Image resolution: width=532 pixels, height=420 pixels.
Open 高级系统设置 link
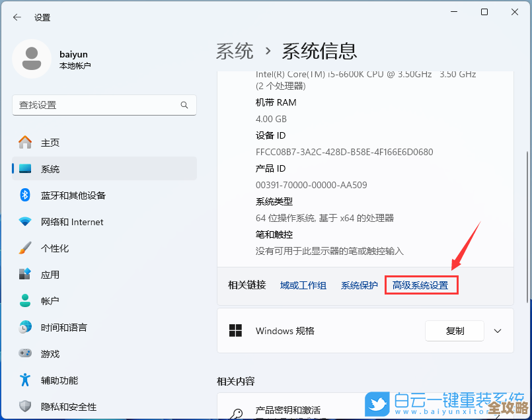(x=421, y=285)
